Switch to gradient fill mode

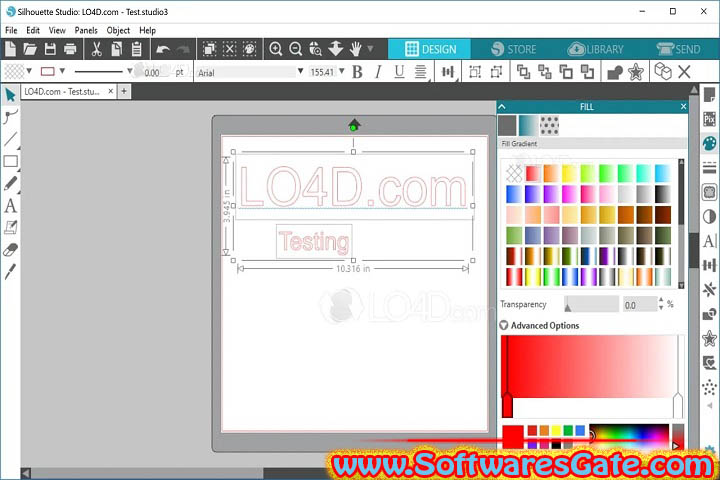(x=528, y=125)
